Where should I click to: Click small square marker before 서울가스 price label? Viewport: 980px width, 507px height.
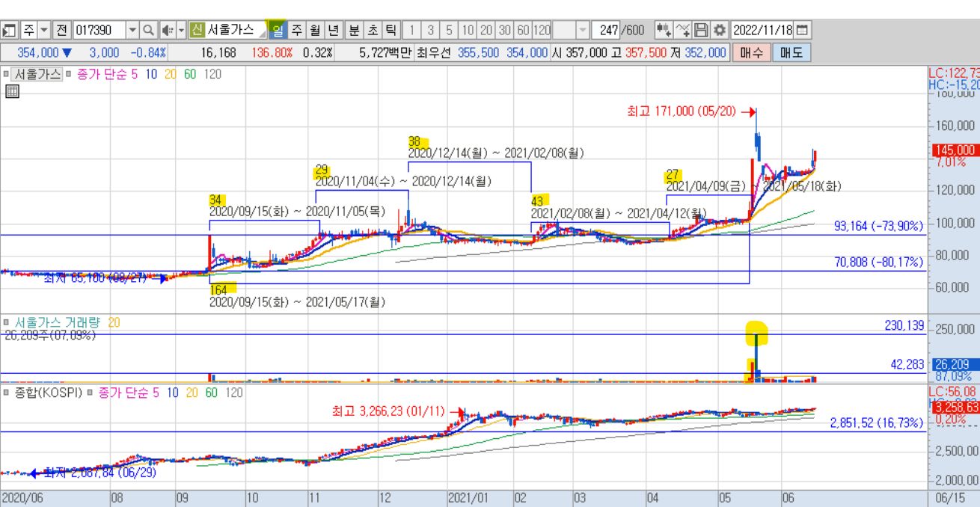pos(7,75)
